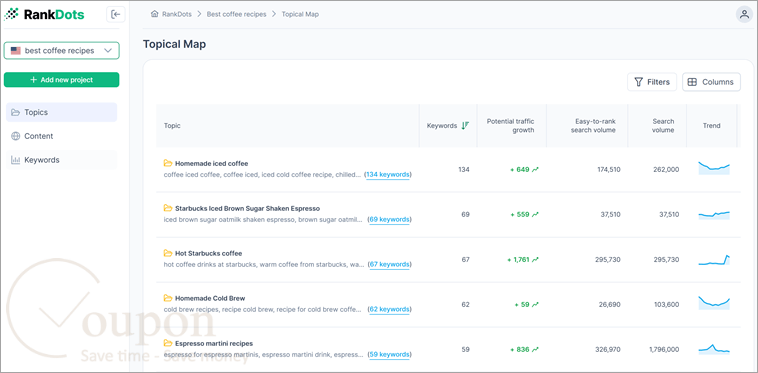Open the Homemade Cold Brew topic title
The image size is (758, 373).
210,298
